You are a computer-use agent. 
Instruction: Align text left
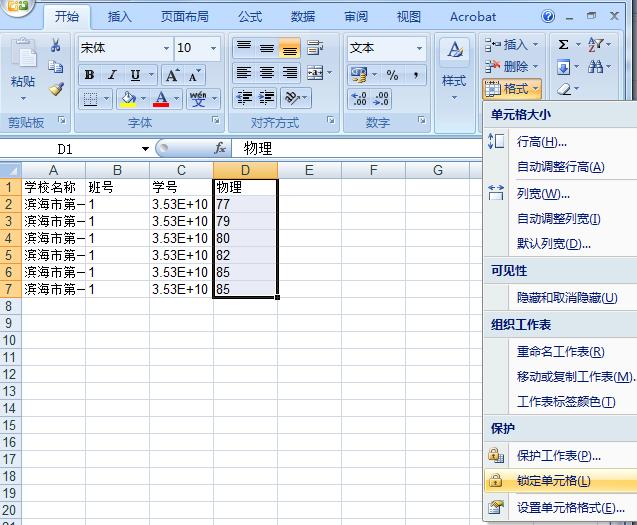coord(244,73)
